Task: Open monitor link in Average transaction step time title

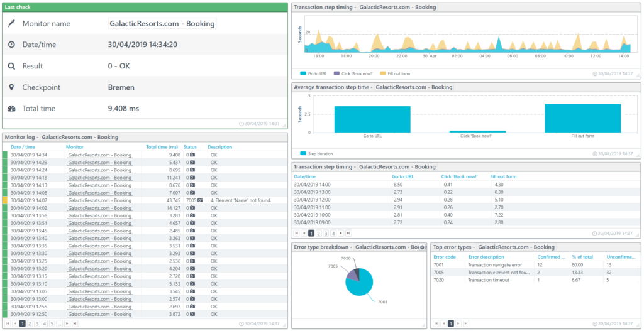Action: pyautogui.click(x=414, y=87)
